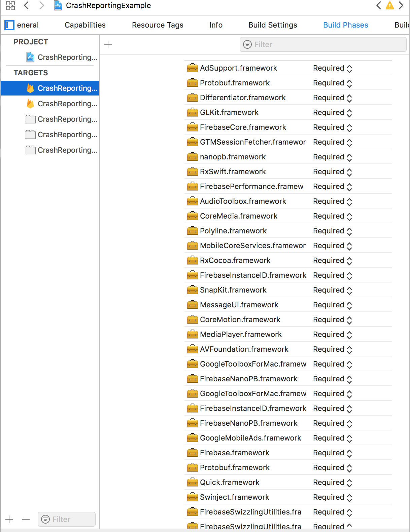The height and width of the screenshot is (532, 410).
Task: Click the yellow warning triangle icon
Action: pos(389,5)
